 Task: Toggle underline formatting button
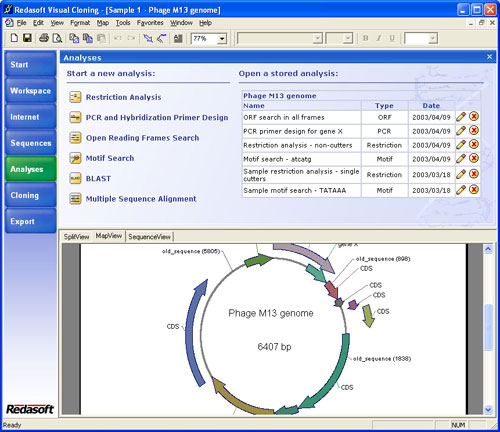pyautogui.click(x=392, y=38)
